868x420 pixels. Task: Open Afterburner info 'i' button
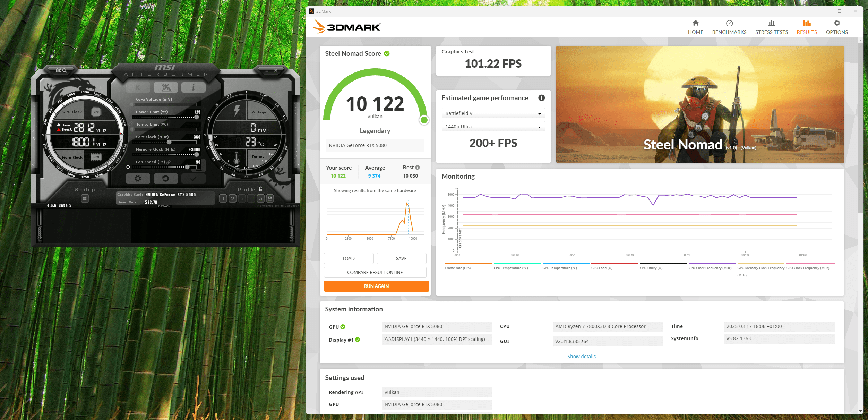tap(193, 87)
